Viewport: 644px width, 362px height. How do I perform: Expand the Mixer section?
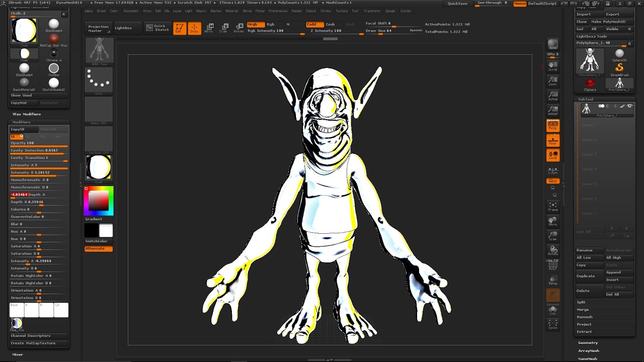point(18,354)
